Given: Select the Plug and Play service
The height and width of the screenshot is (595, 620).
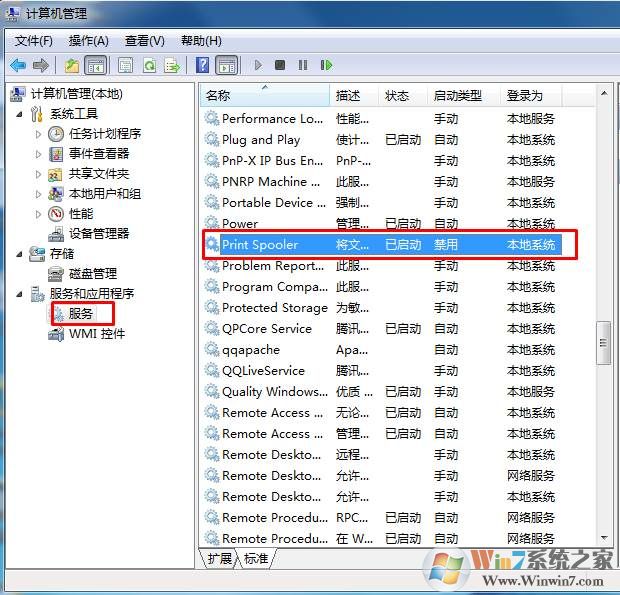Looking at the screenshot, I should click(382, 140).
